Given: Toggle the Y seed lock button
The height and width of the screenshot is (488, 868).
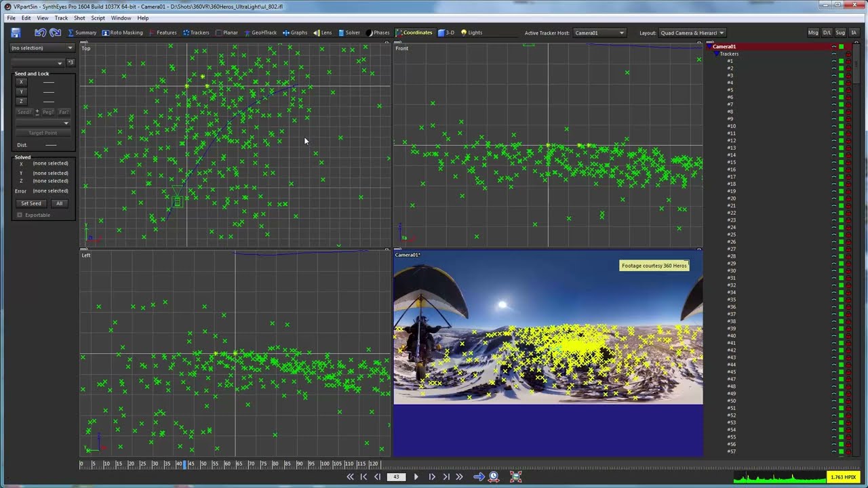Looking at the screenshot, I should click(x=21, y=91).
